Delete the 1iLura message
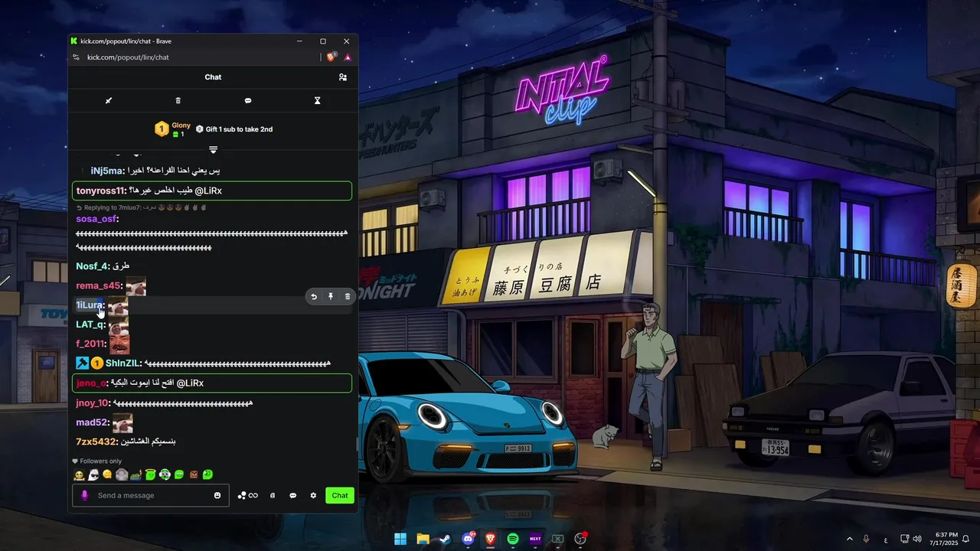980x551 pixels. 348,297
